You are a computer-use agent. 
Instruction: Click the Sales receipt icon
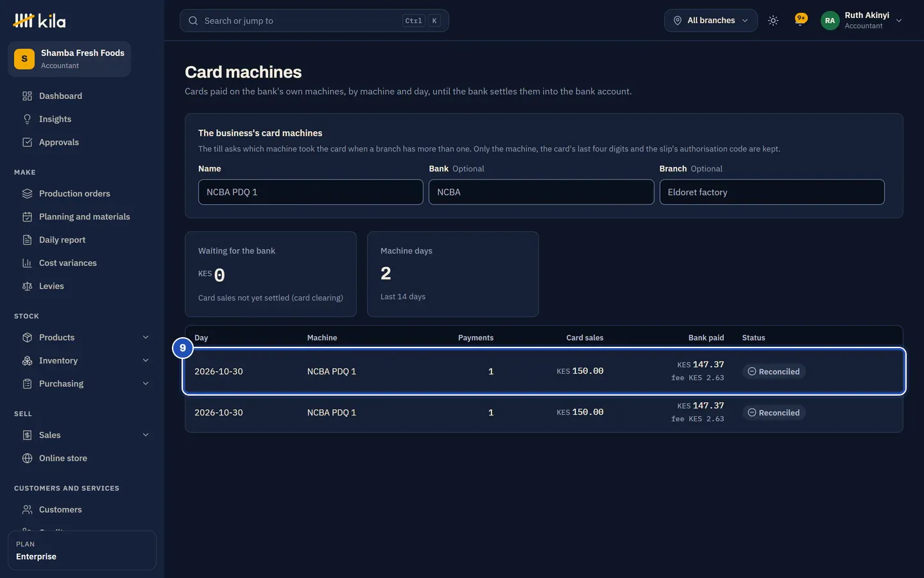pos(27,435)
